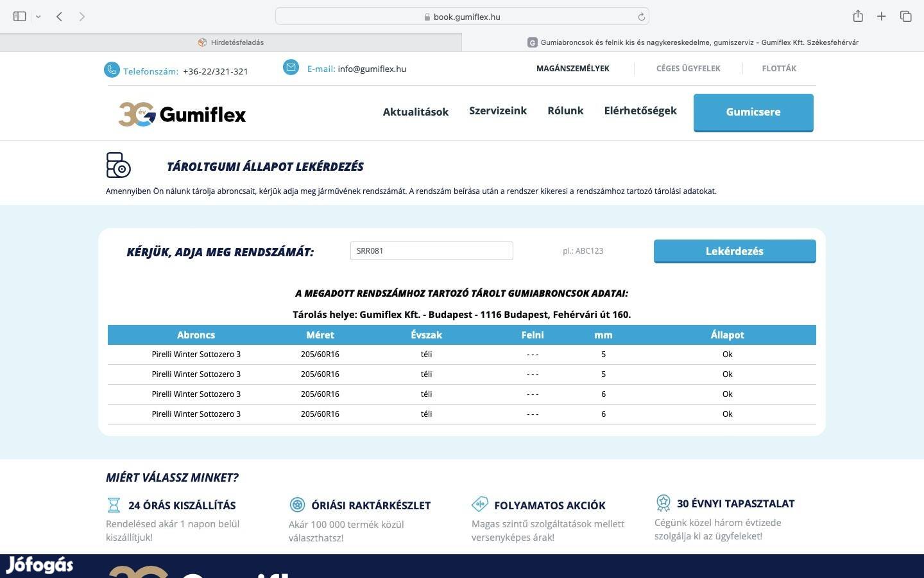The width and height of the screenshot is (924, 578).
Task: Open the Share icon in the toolbar
Action: [x=858, y=16]
